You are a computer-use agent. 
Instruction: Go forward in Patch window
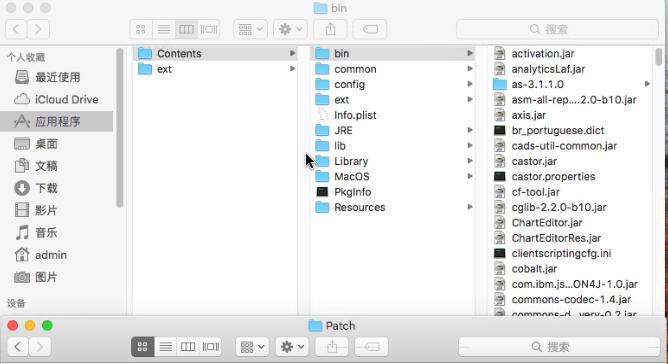[40, 347]
